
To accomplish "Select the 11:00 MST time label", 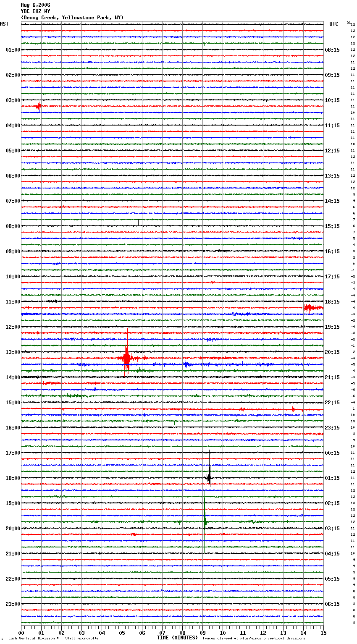I will point(13,302).
